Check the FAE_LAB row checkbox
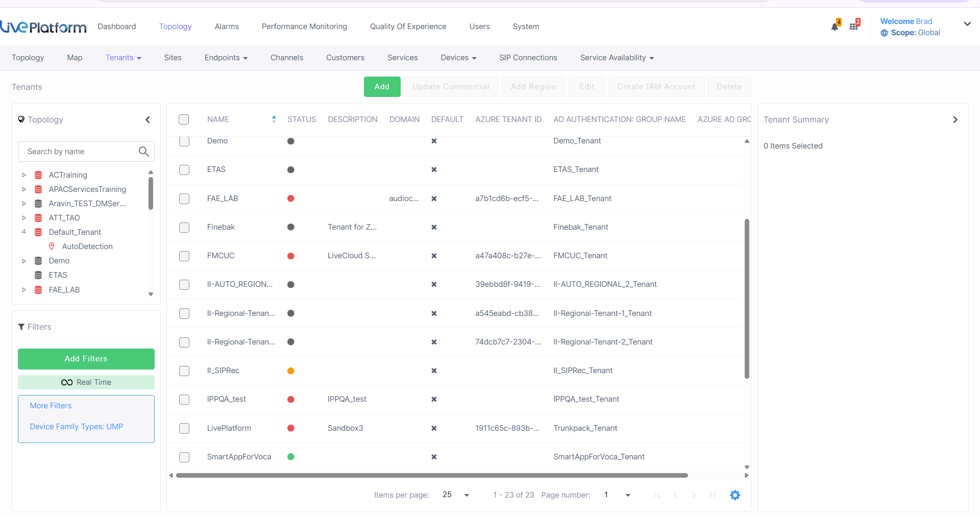The width and height of the screenshot is (980, 517). click(x=184, y=199)
